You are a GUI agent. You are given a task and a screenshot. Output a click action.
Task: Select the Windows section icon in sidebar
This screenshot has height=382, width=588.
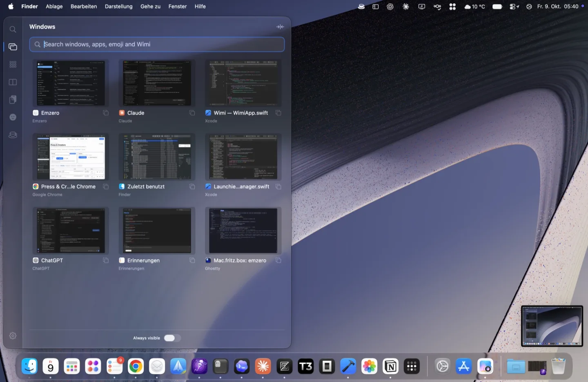[13, 47]
